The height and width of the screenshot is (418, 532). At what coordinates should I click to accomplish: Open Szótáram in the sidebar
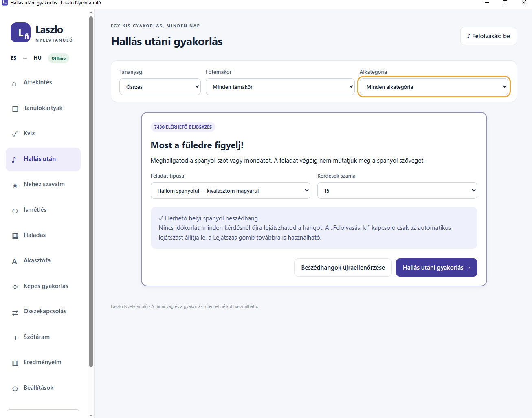click(x=43, y=337)
